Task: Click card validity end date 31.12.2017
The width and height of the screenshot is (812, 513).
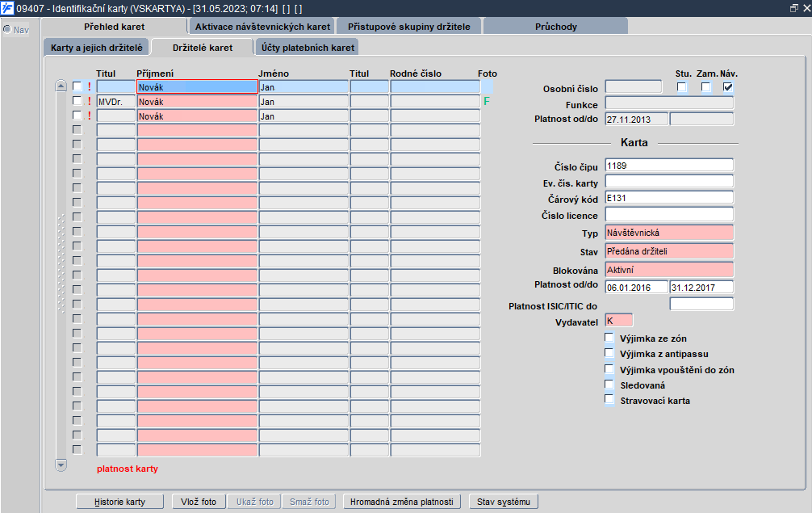Action: [x=701, y=287]
